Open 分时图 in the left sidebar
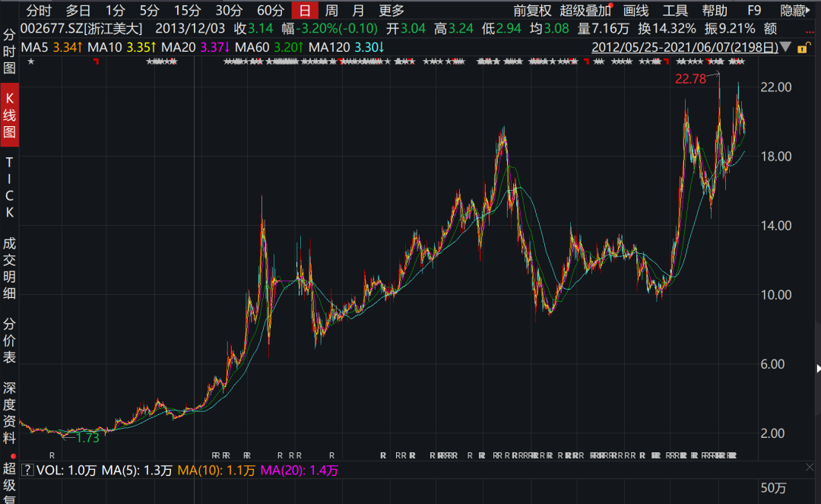This screenshot has width=821, height=504. [9, 51]
